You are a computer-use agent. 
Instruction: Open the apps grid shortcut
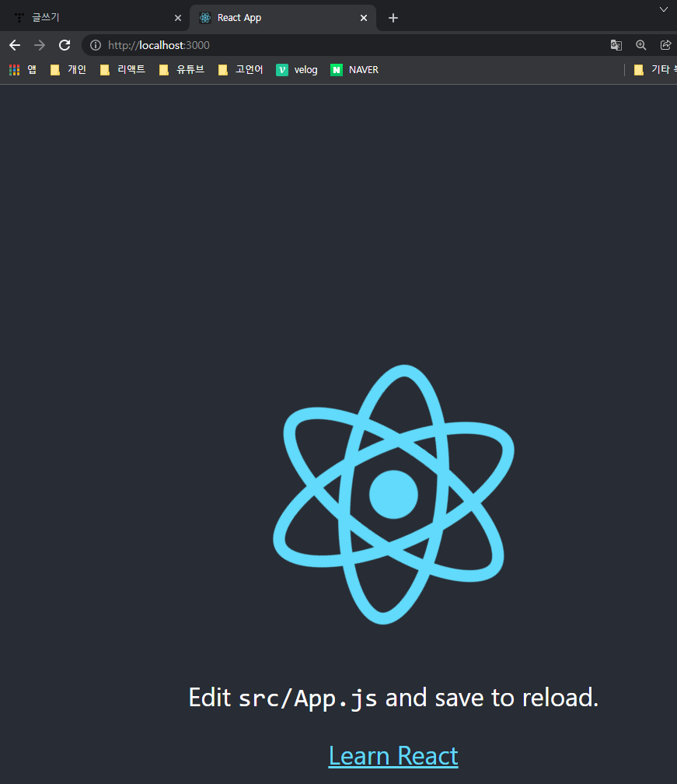(23, 70)
